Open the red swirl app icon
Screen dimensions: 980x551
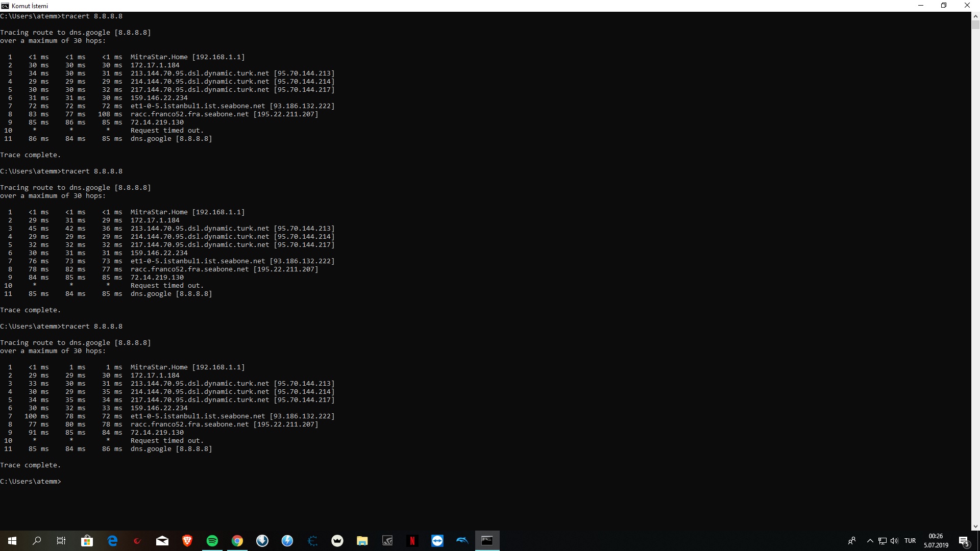point(137,541)
